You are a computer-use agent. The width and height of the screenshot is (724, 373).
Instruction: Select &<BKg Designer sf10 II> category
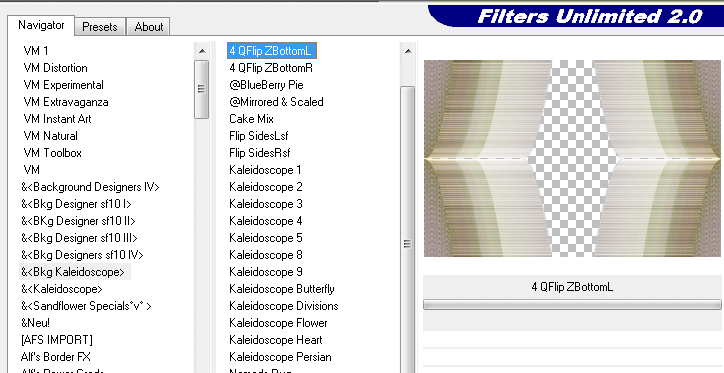[78, 221]
